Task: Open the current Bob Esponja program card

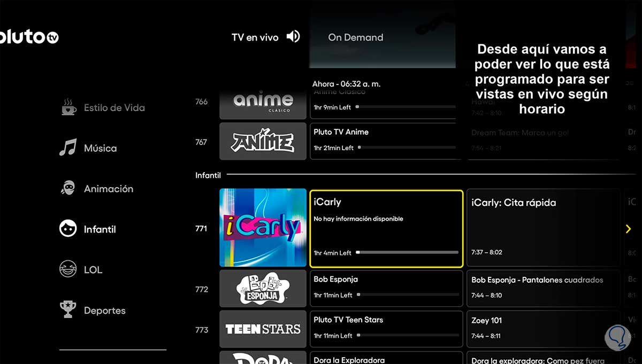Action: click(x=386, y=289)
